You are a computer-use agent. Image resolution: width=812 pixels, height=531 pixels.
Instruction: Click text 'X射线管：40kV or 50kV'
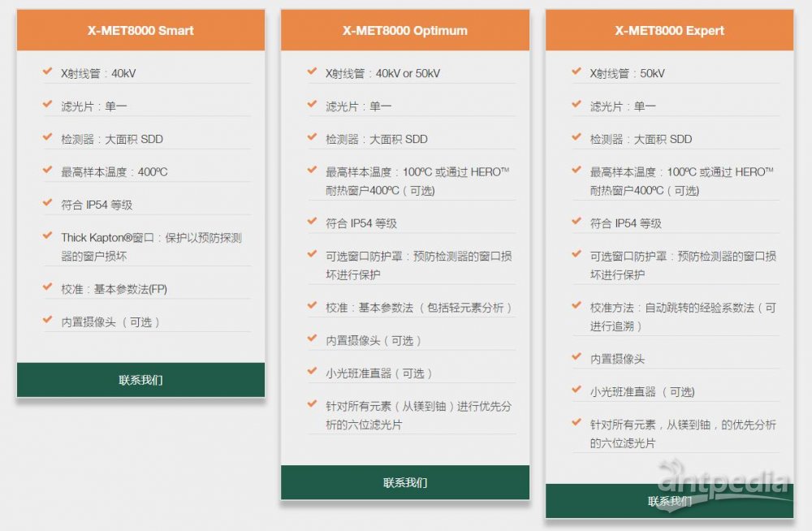382,74
